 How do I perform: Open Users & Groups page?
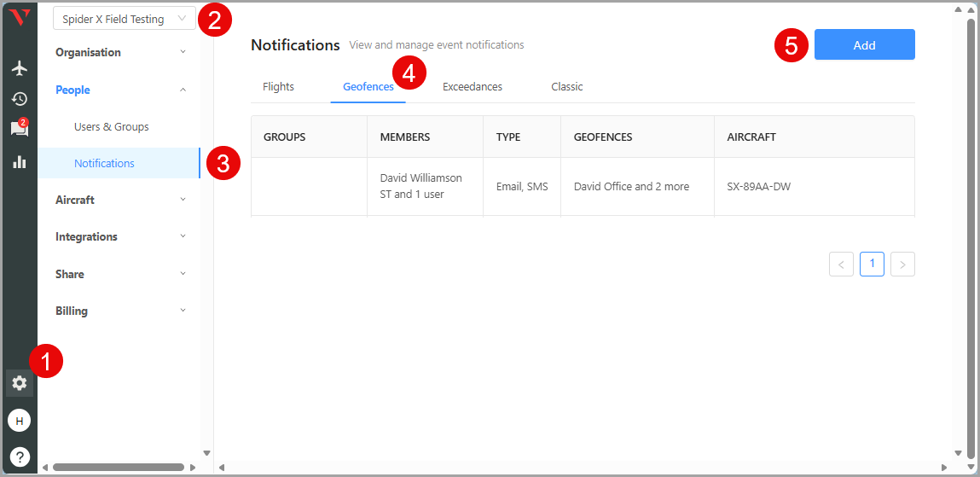(x=112, y=126)
